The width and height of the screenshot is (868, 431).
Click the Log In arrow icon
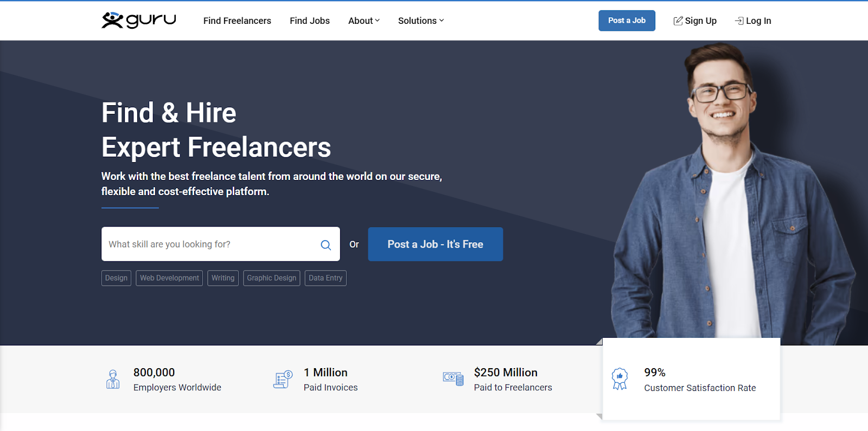tap(739, 21)
